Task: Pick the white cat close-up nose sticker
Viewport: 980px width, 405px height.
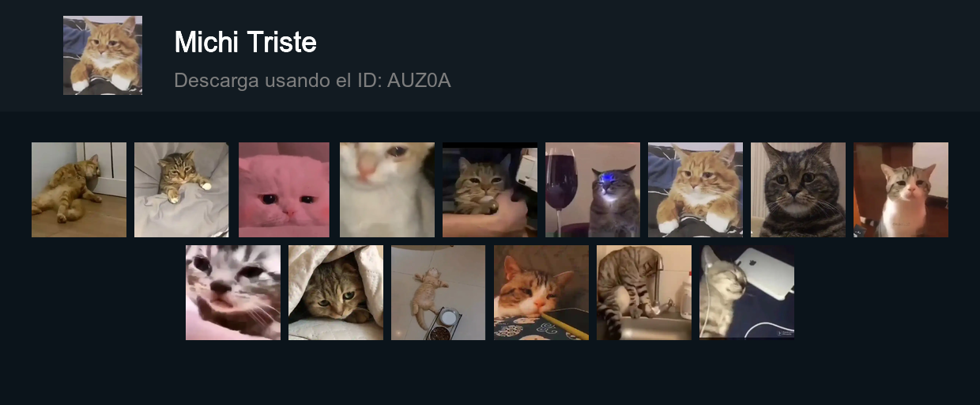Action: click(x=387, y=190)
